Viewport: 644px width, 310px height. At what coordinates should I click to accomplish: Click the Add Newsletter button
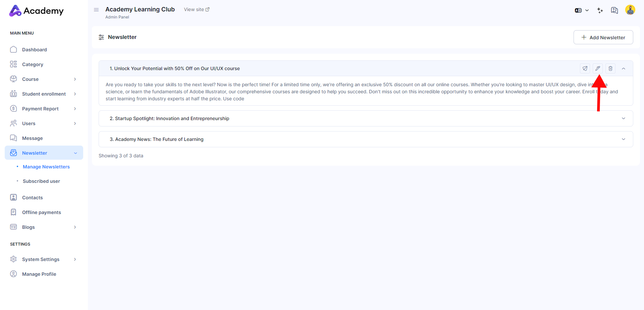coord(603,37)
